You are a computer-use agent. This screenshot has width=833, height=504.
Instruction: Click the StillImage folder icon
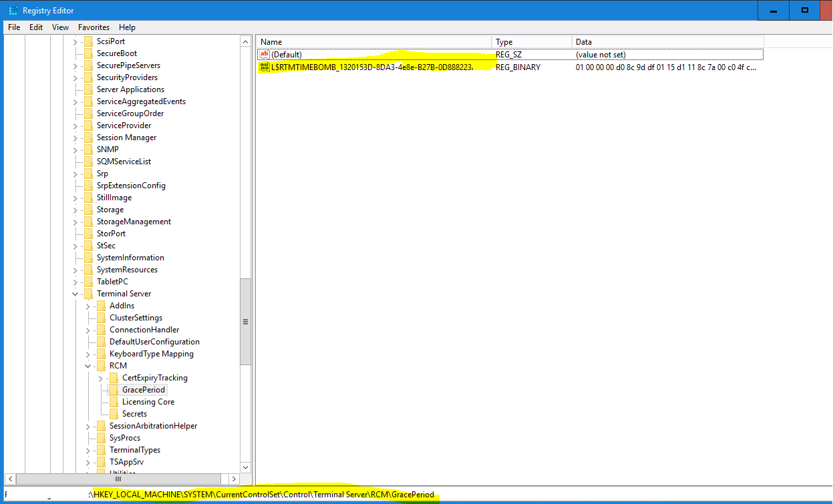tap(88, 198)
